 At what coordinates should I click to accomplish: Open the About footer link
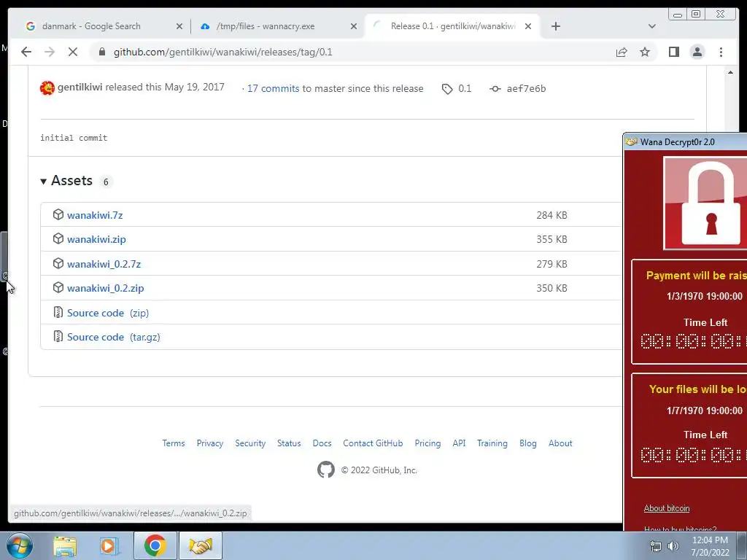point(560,443)
